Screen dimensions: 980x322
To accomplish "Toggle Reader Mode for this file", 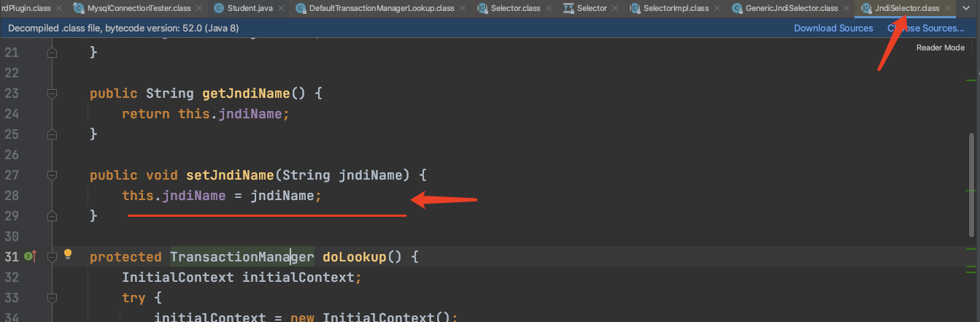I will point(940,47).
